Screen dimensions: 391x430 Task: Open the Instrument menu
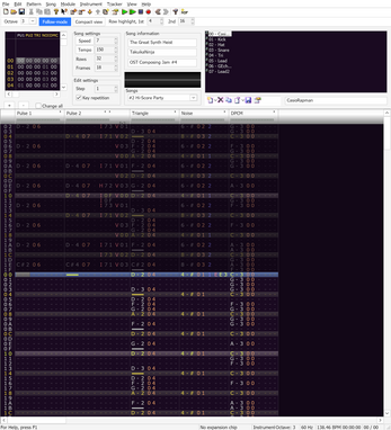(x=91, y=4)
